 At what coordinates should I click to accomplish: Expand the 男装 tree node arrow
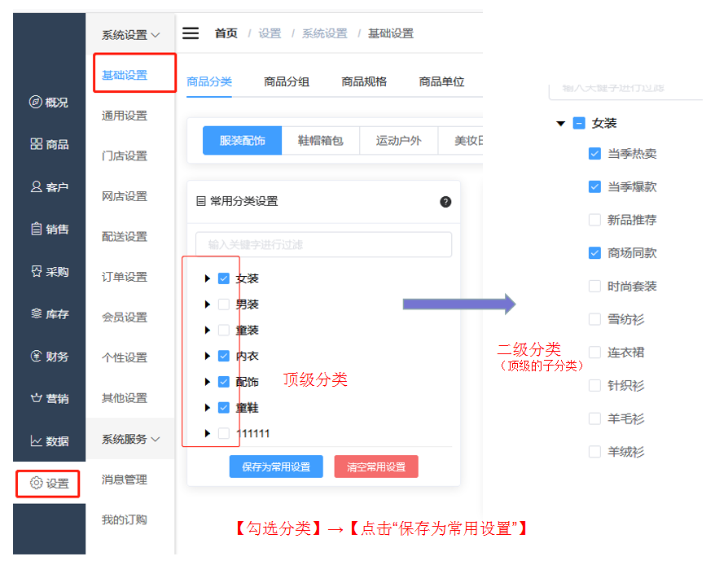(x=207, y=304)
